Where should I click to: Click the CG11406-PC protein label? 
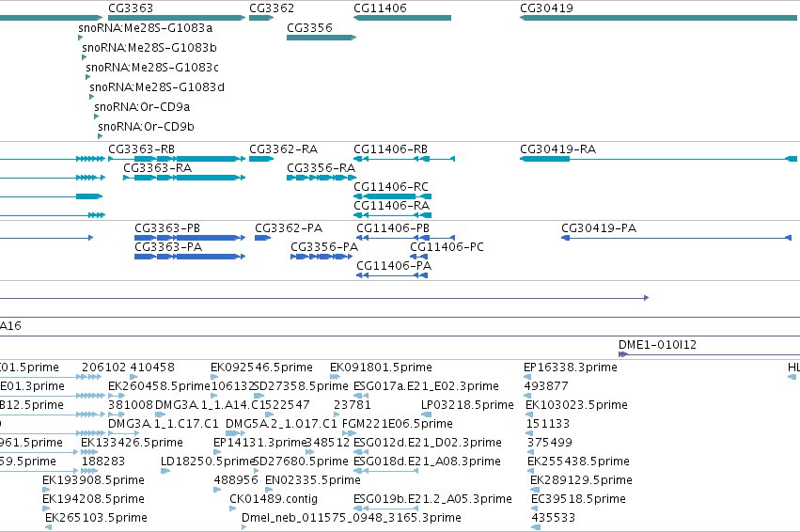point(447,247)
